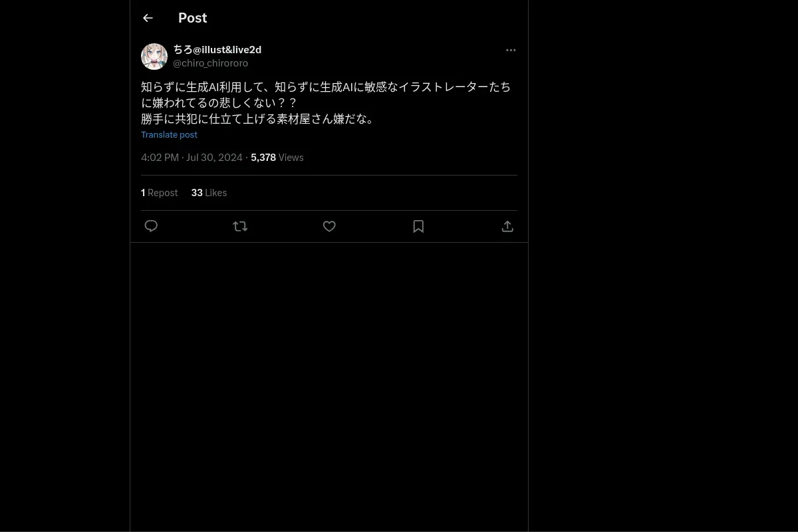Show the 1 Repost list

click(x=160, y=193)
